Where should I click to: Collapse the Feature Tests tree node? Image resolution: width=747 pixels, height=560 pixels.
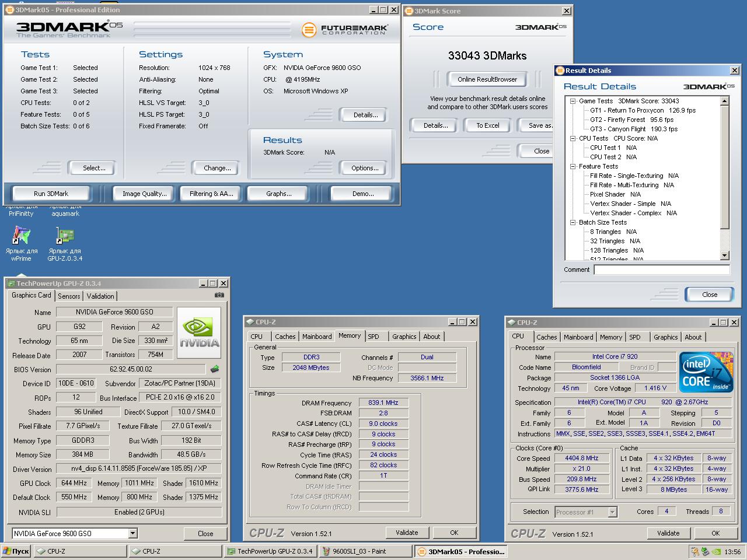pyautogui.click(x=573, y=166)
